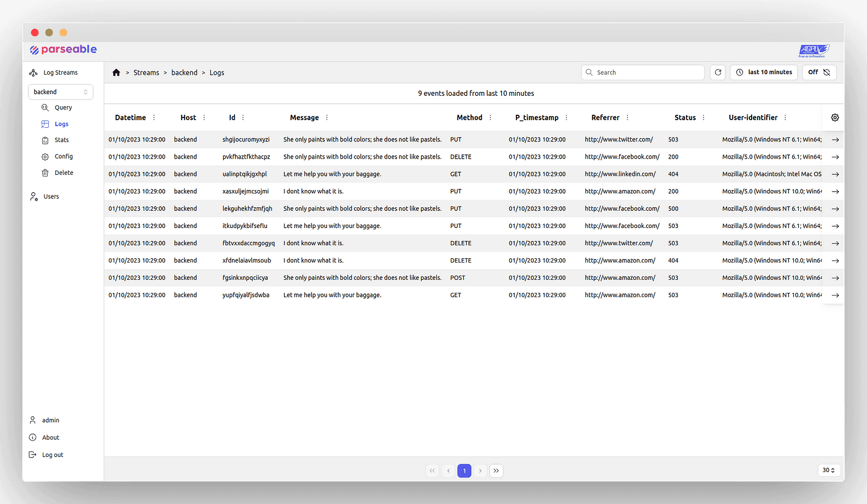Open the Message column options menu
Image resolution: width=867 pixels, height=504 pixels.
(327, 117)
